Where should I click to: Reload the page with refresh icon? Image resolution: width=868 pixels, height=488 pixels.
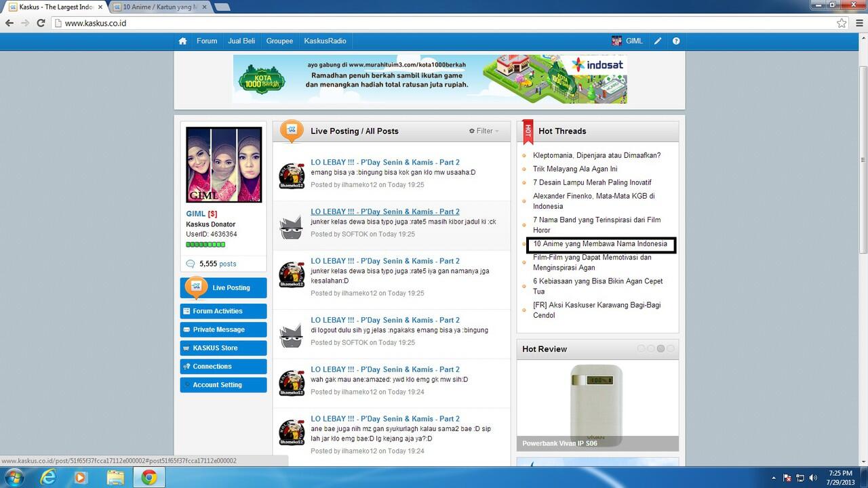(41, 23)
